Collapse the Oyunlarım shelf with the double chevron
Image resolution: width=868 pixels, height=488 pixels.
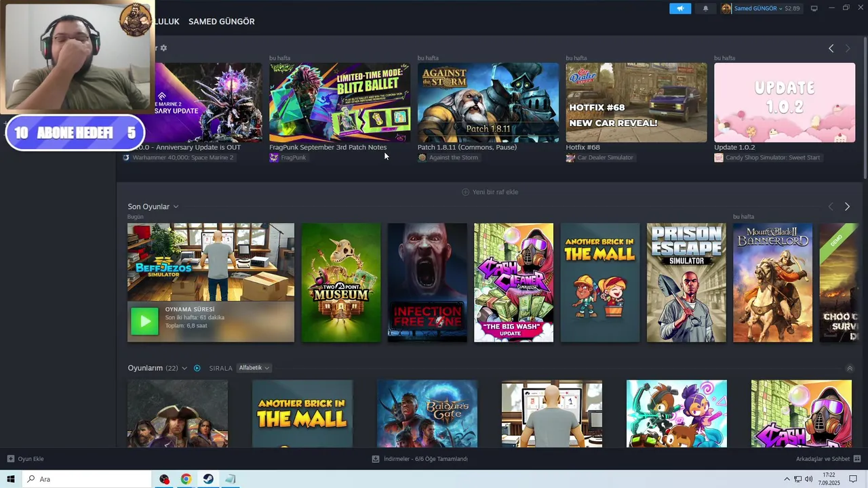(x=850, y=368)
